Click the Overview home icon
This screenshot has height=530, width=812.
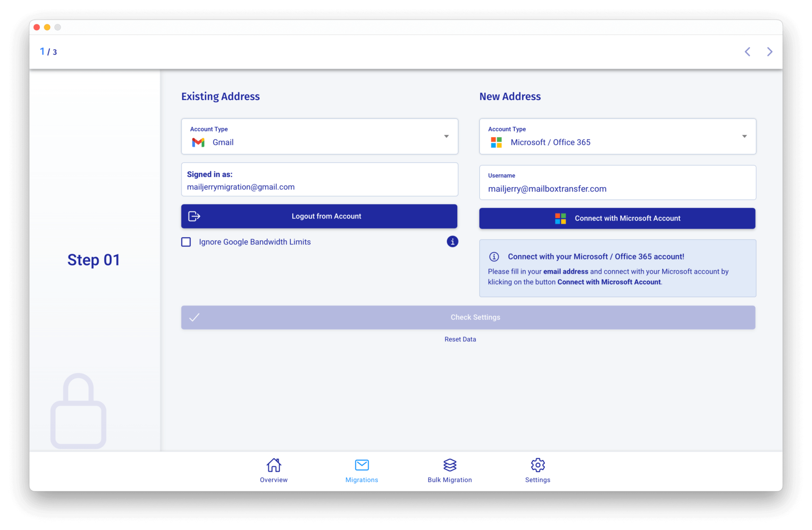click(274, 465)
